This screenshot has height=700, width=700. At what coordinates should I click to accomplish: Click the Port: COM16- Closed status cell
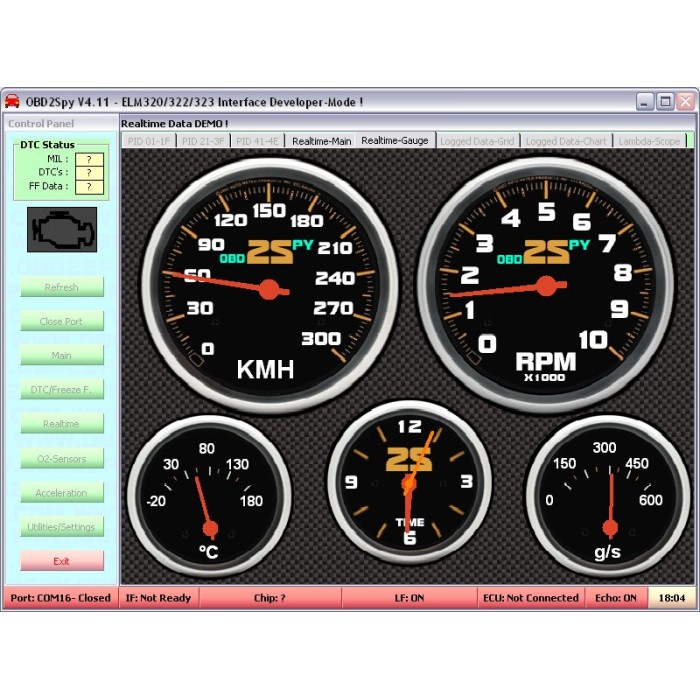click(x=61, y=598)
